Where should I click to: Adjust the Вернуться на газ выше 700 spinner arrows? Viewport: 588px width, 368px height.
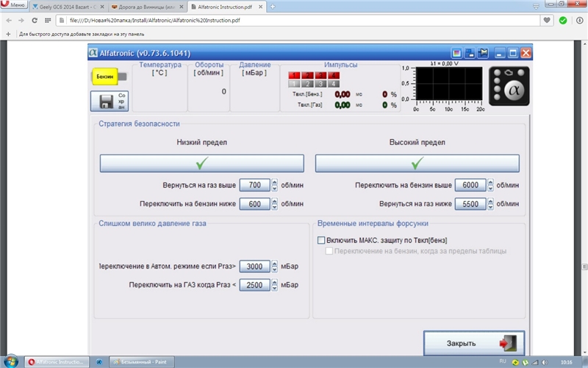click(x=275, y=185)
